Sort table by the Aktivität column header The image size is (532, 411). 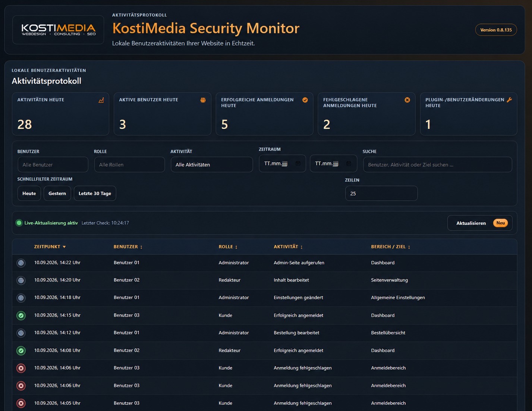288,247
